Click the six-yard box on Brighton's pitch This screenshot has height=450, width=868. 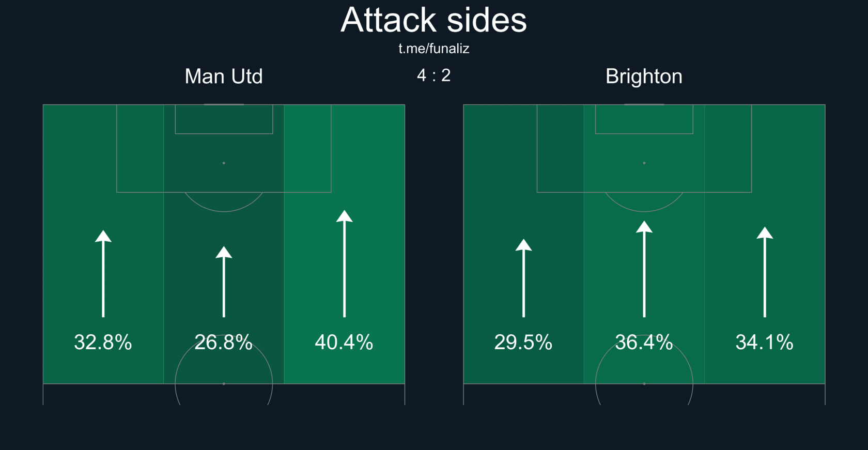[644, 119]
